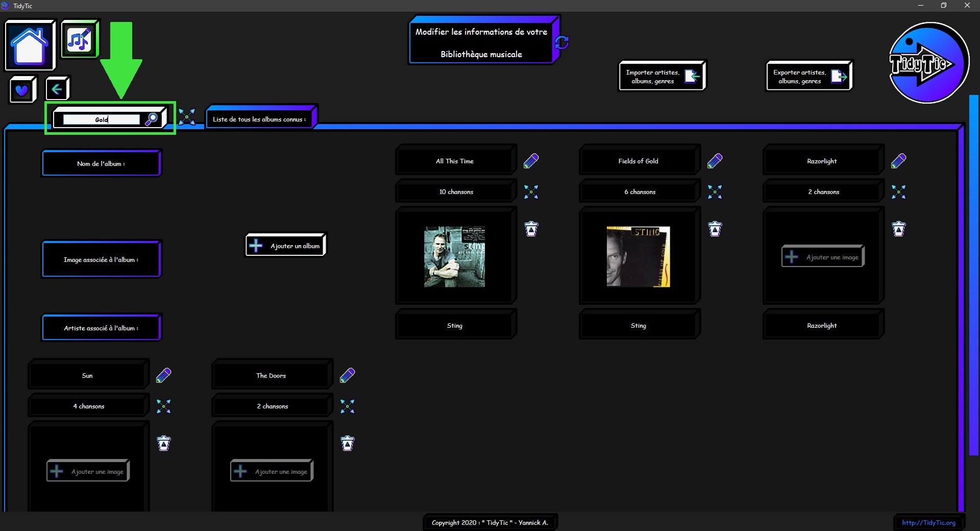This screenshot has width=980, height=531.
Task: Delete the Fields of Gold album
Action: (x=715, y=229)
